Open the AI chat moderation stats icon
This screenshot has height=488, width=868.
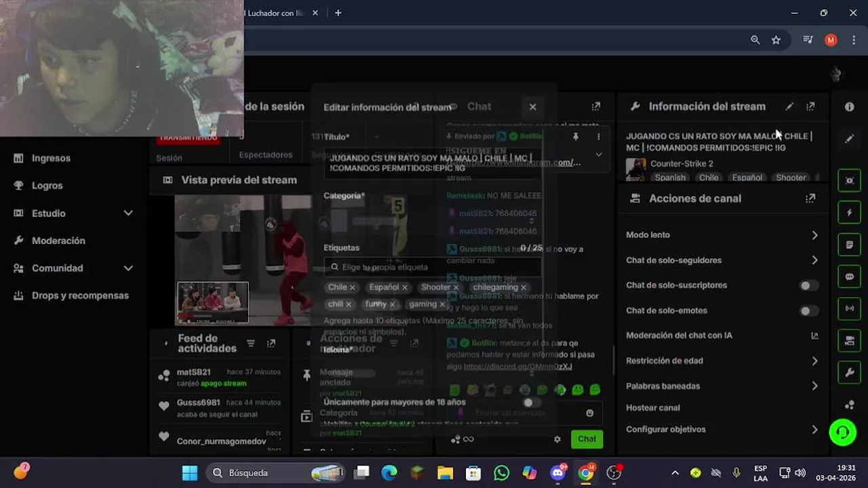pos(814,335)
